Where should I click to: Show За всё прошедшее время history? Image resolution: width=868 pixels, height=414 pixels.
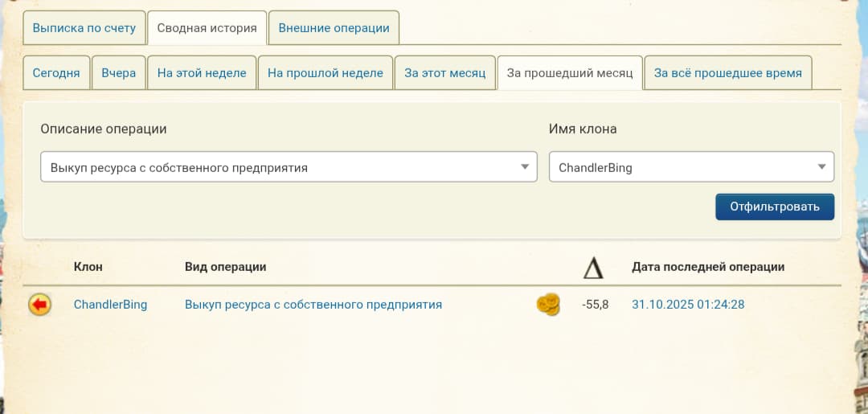click(728, 73)
